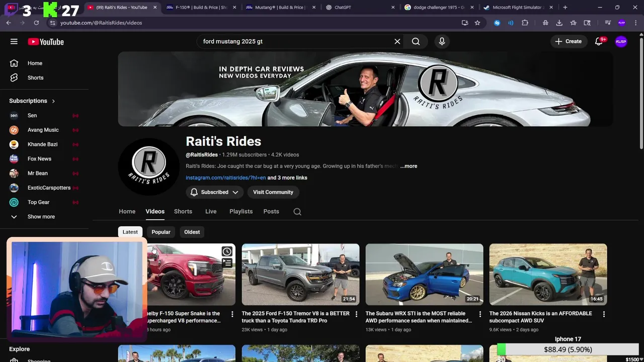Go to the YouTube logo home
The image size is (644, 362).
click(46, 42)
